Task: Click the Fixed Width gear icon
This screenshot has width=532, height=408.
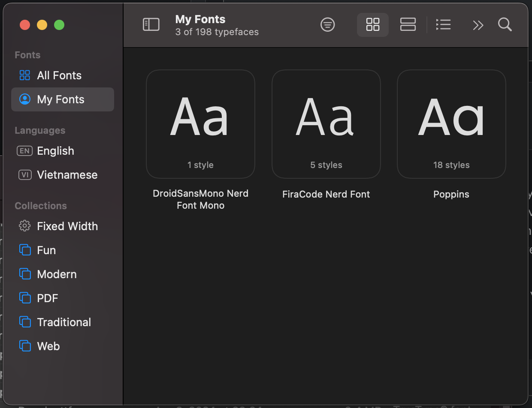Action: pyautogui.click(x=25, y=226)
